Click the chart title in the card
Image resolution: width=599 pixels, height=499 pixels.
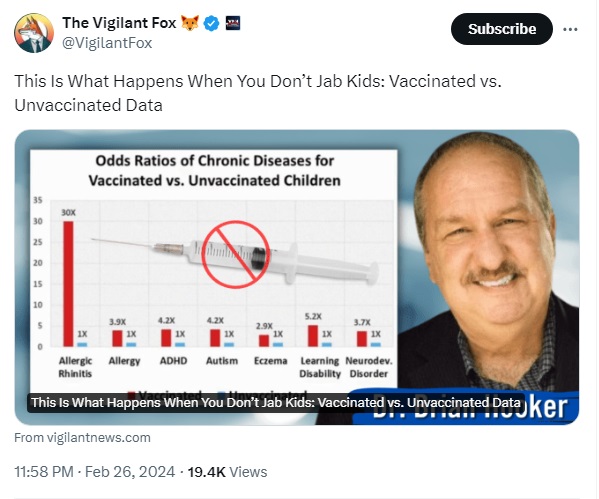[x=214, y=170]
